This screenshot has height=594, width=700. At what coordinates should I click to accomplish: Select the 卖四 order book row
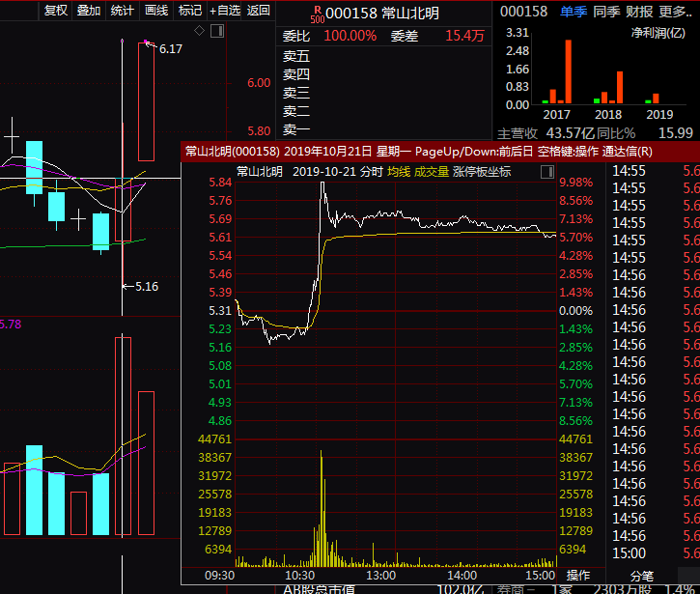pos(383,74)
